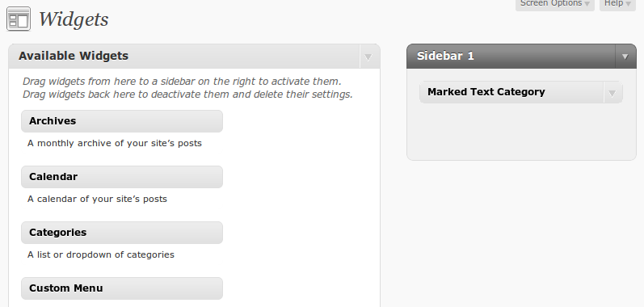Click the Sidebar 1 header title
Screen dimensions: 644x307
445,56
